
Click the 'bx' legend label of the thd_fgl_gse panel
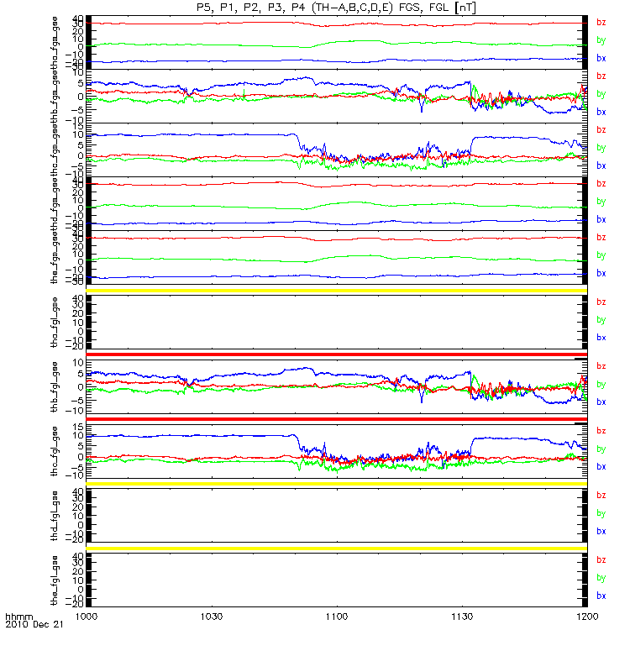point(601,532)
